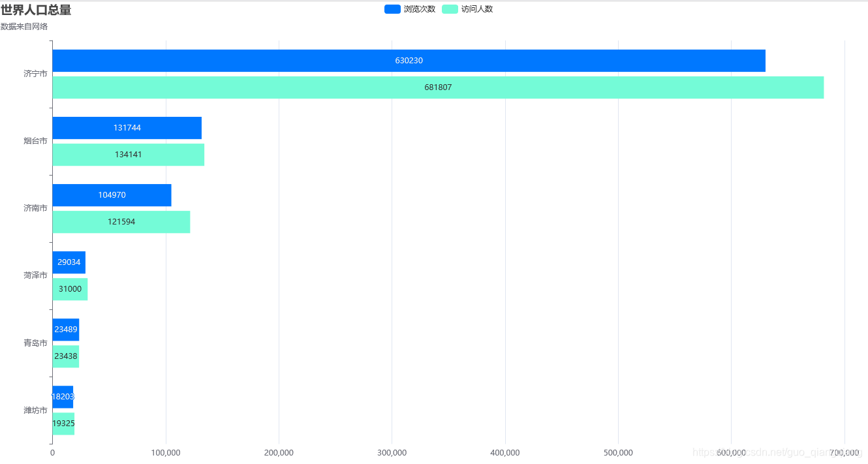The height and width of the screenshot is (464, 868).
Task: Click the 200,000 x-axis tick label
Action: (279, 453)
